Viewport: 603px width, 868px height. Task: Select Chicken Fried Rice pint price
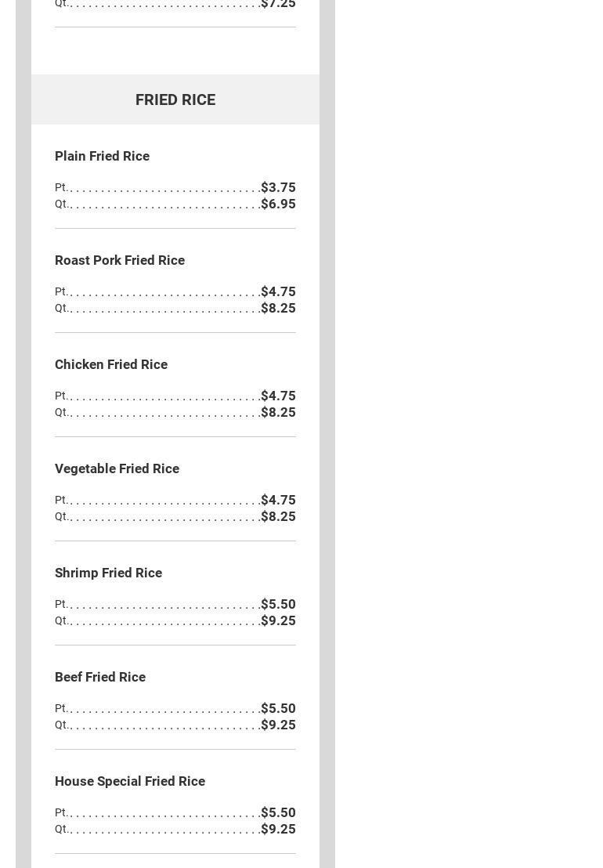[278, 396]
